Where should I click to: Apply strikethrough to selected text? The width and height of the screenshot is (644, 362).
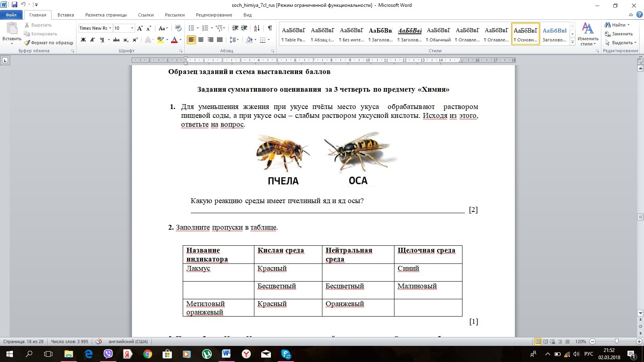point(116,40)
